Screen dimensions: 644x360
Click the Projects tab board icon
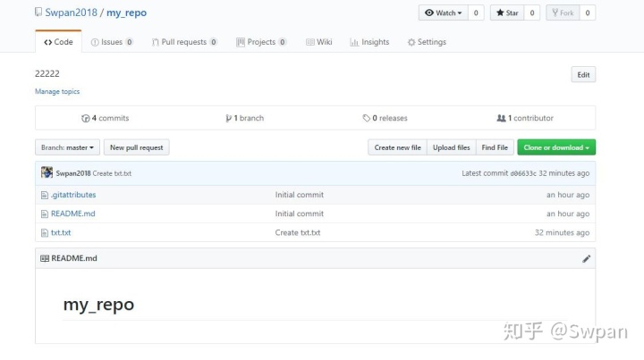pos(241,42)
